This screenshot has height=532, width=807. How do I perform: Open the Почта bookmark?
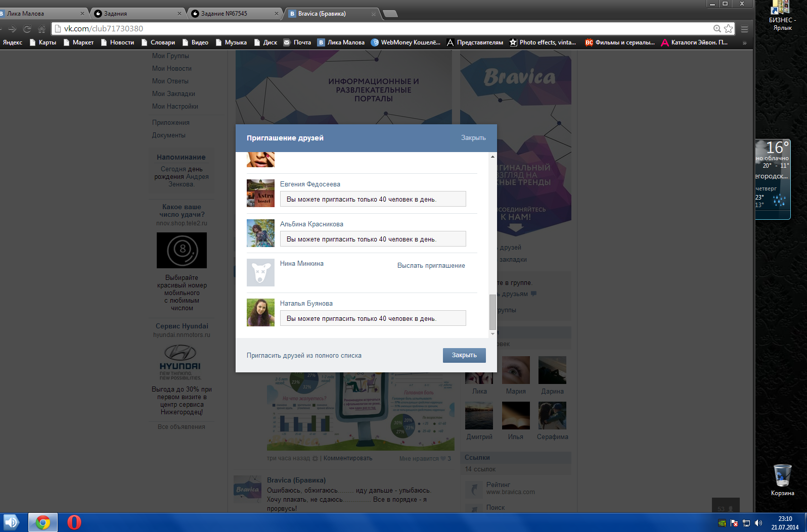tap(297, 42)
